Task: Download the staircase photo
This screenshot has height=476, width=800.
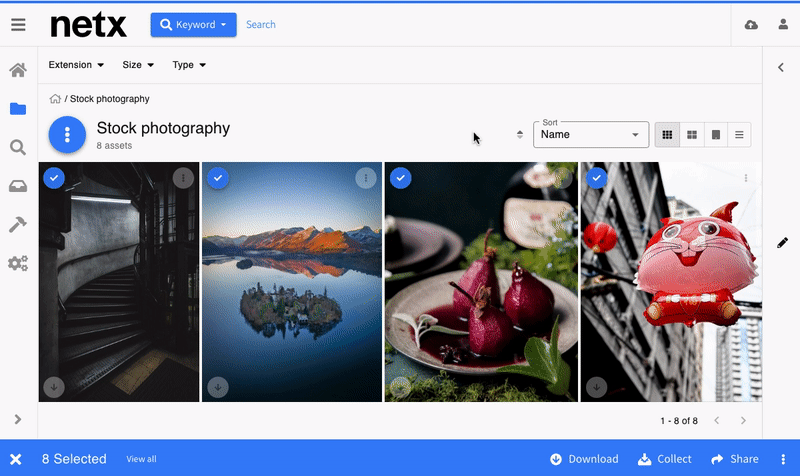Action: [54, 387]
